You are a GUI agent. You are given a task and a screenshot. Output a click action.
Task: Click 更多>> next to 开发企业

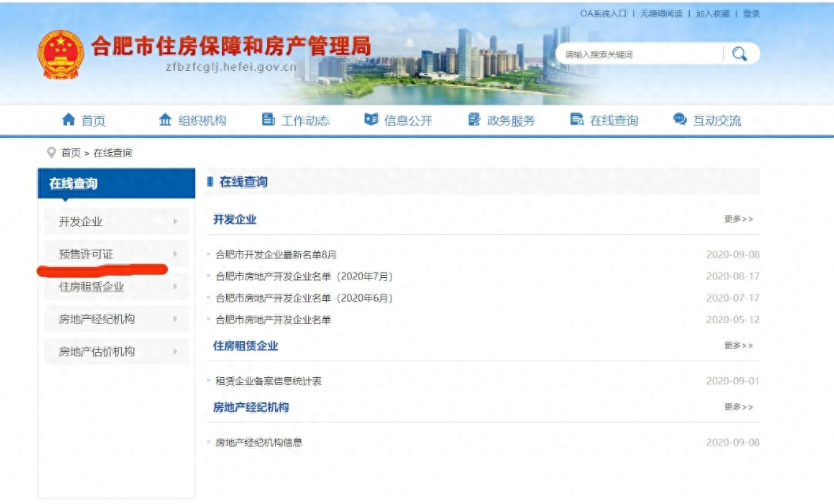click(738, 219)
